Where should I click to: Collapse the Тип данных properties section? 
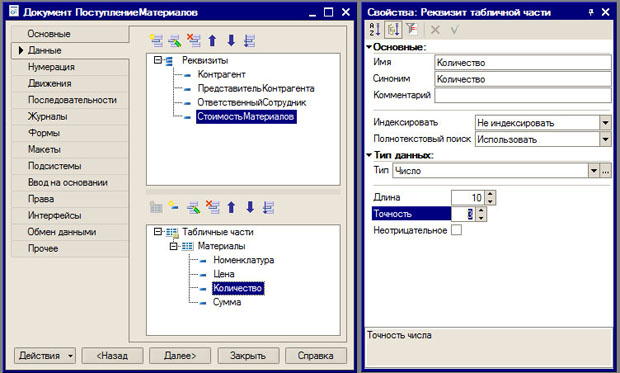click(x=369, y=155)
